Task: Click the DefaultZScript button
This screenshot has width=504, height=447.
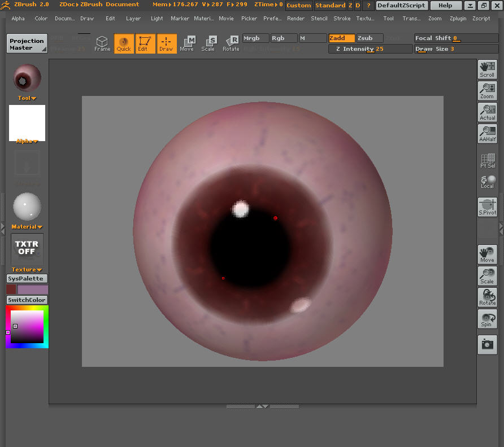Action: [x=402, y=6]
